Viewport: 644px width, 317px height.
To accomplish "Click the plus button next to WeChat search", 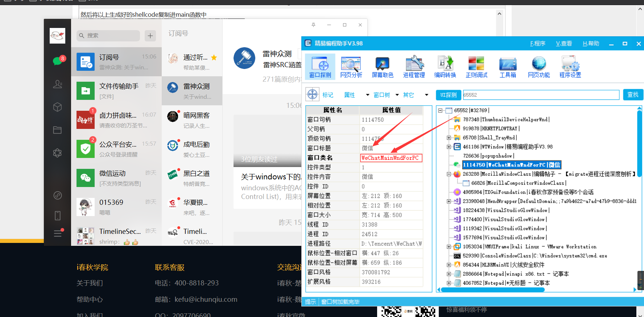I will [150, 36].
